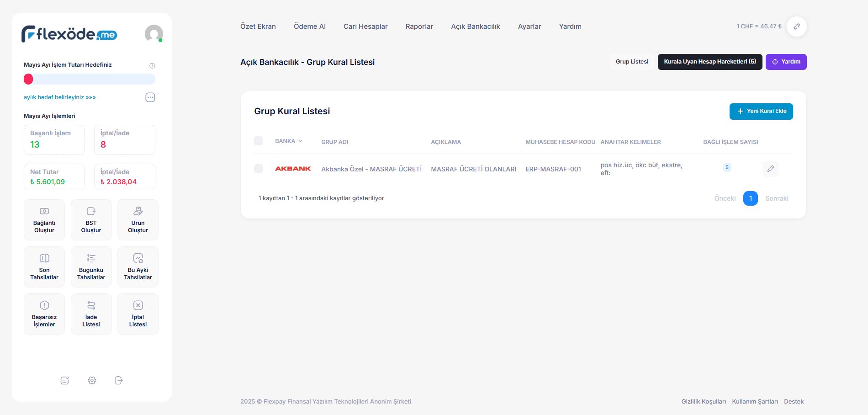Viewport: 868px width, 415px height.
Task: Click purple Yardım button
Action: click(786, 62)
